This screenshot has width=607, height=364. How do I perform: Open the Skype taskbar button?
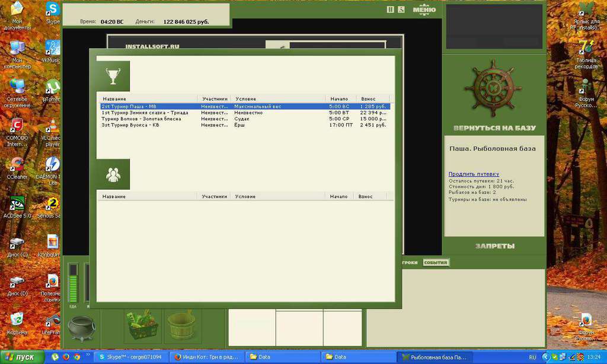coord(130,357)
